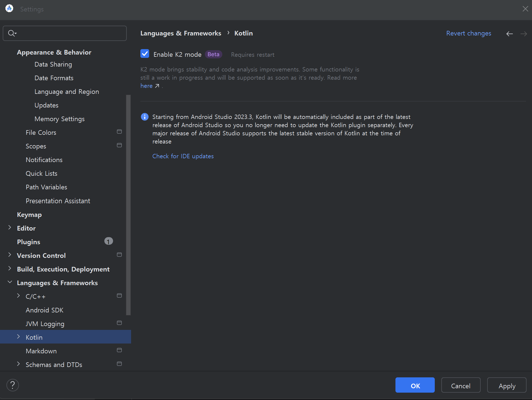Expand the Version Control group
Screen dimensions: 532x400
point(10,255)
